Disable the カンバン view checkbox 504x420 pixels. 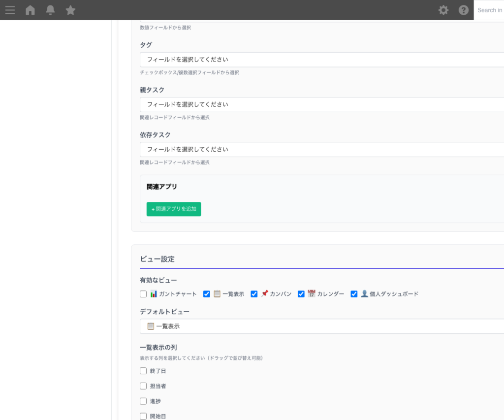coord(254,293)
